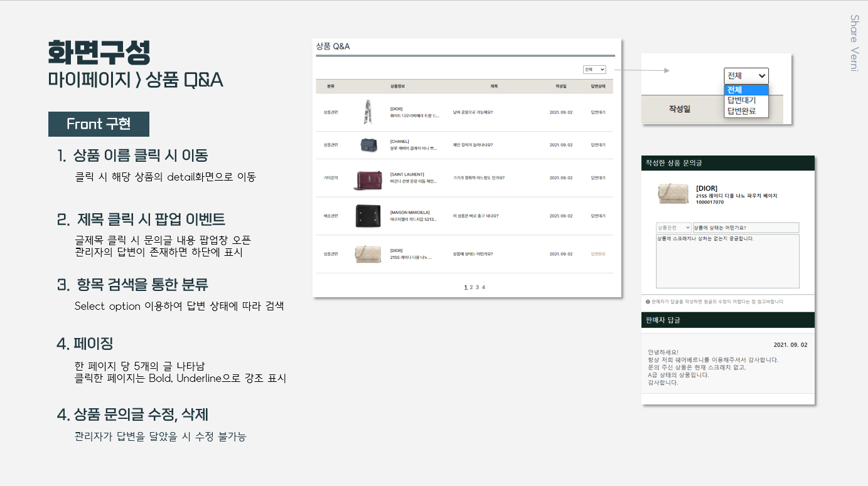Open the [CHANEL] product name link
The height and width of the screenshot is (486, 868).
tap(399, 141)
